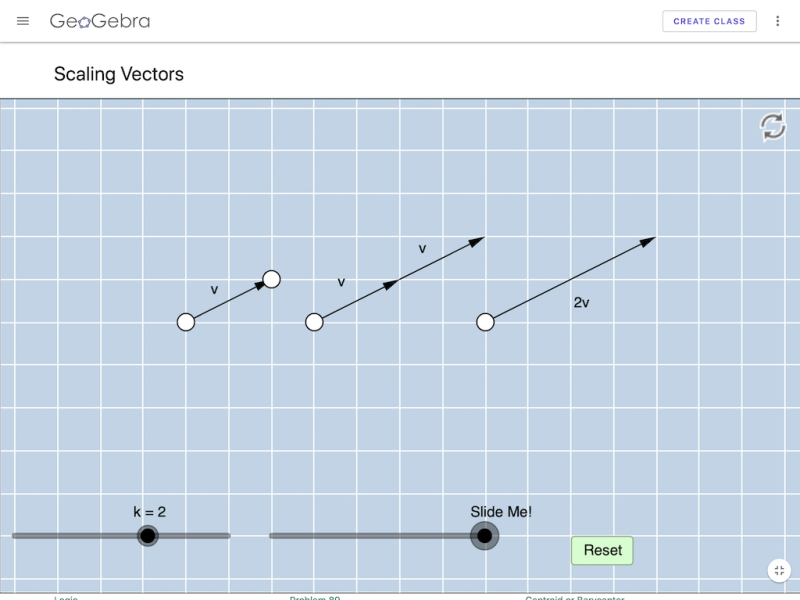Click the start point of vector 2v
Image resolution: width=800 pixels, height=600 pixels.
486,321
